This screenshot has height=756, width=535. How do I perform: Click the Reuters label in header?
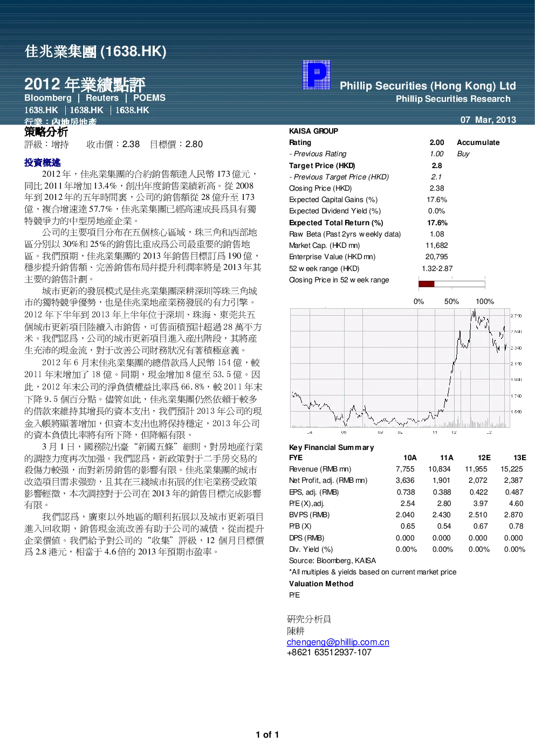pos(102,98)
